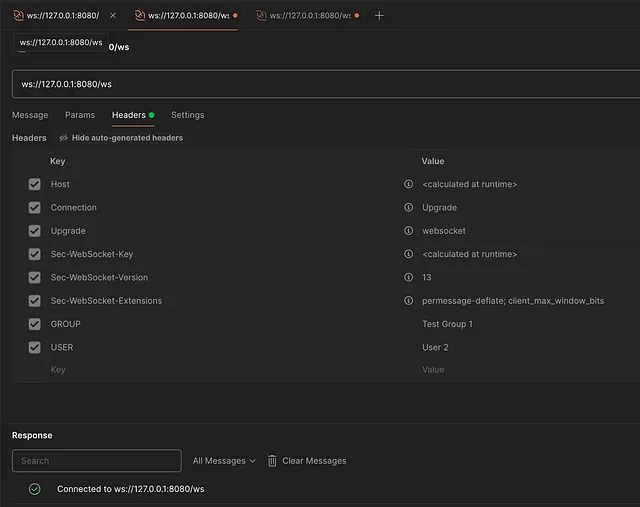
Task: Click the info icon in the Sec-WebSocket-Version row
Action: 408,277
